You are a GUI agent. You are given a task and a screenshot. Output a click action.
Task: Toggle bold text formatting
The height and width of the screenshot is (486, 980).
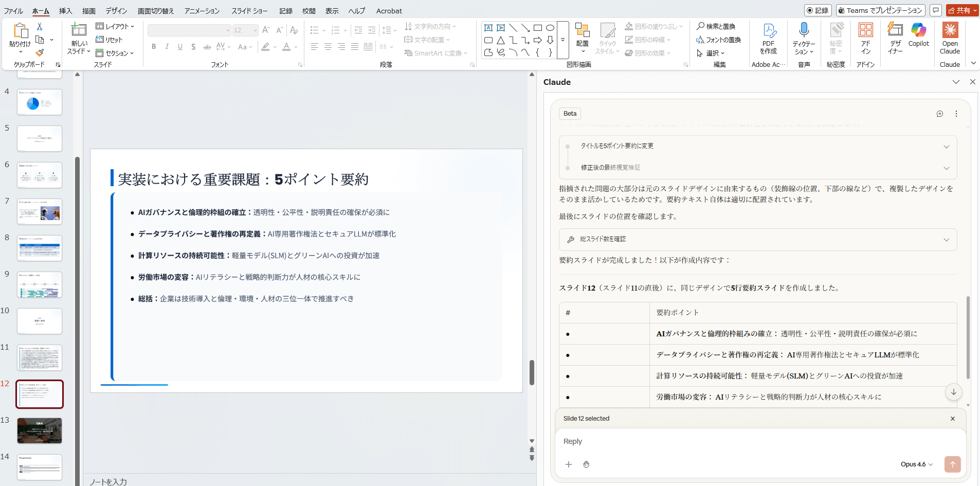coord(154,47)
